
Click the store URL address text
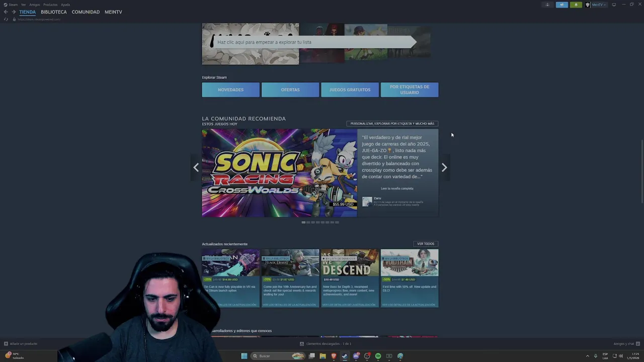click(x=39, y=19)
